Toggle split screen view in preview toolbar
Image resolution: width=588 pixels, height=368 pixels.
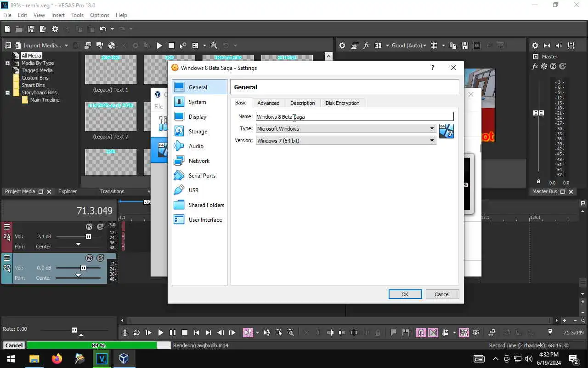click(378, 46)
